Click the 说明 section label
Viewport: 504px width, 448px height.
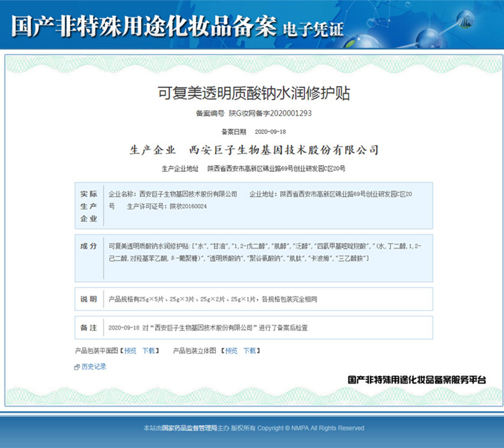click(x=89, y=299)
